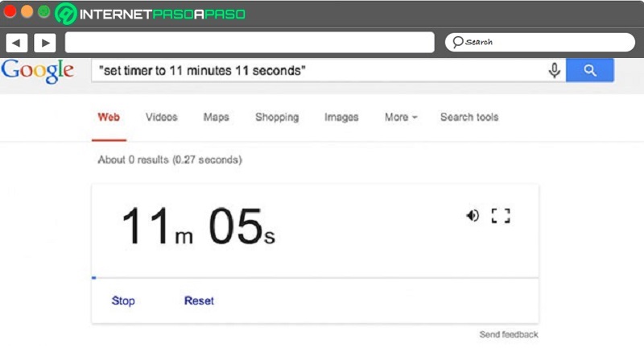Screen dimensions: 644x361
Task: Click the Send feedback link
Action: coord(509,334)
